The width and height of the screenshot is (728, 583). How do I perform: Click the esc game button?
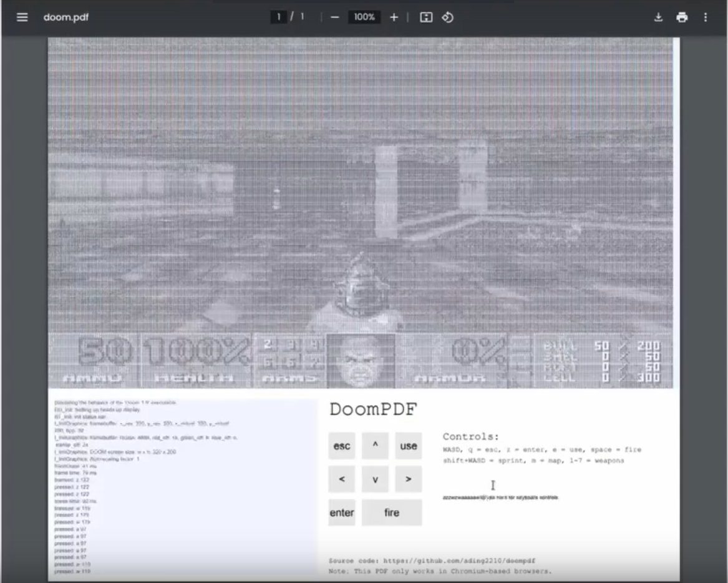[342, 446]
